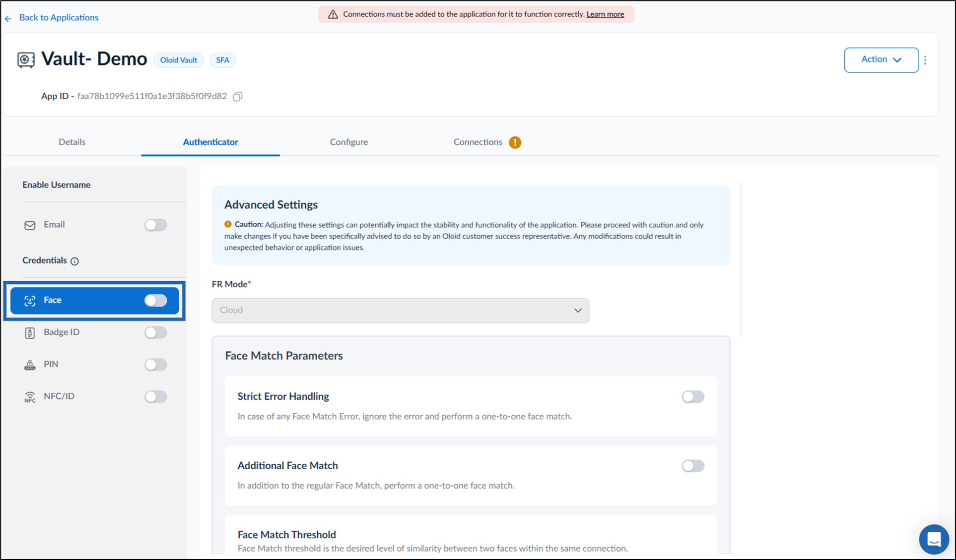The height and width of the screenshot is (560, 956).
Task: Expand the Action dropdown button
Action: tap(881, 60)
